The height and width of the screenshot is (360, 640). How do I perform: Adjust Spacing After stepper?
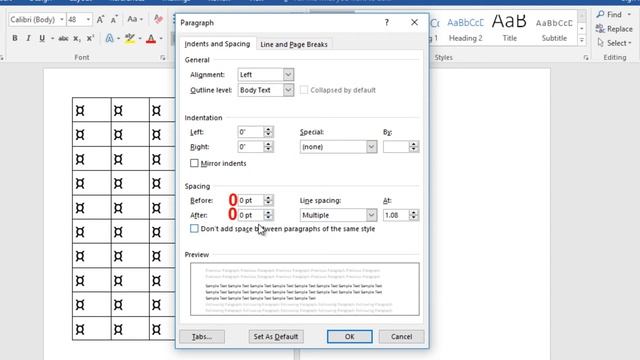click(268, 215)
